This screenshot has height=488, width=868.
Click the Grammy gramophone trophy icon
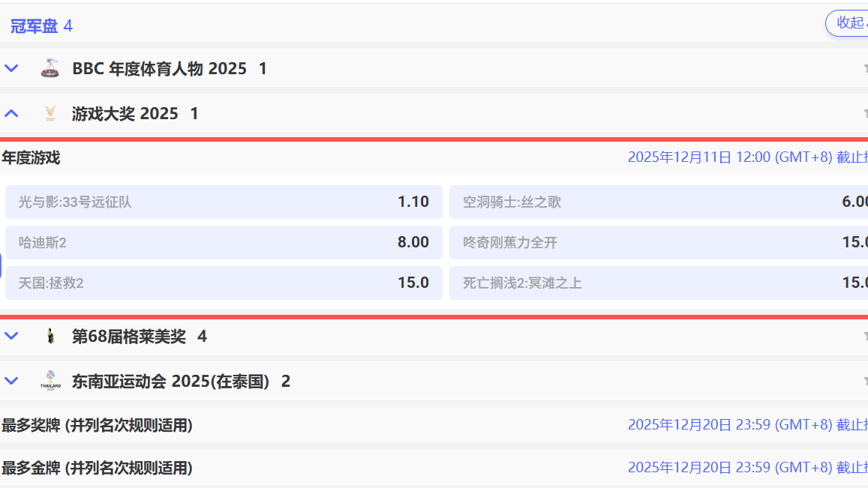tap(50, 336)
